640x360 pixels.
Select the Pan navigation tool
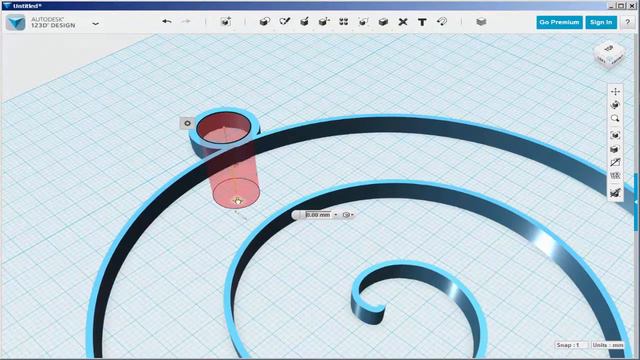616,92
